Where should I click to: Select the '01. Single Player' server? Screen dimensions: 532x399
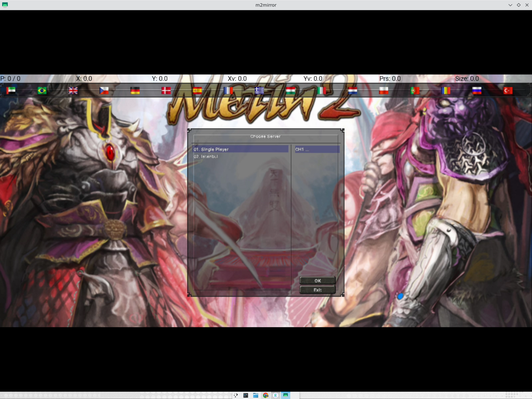pyautogui.click(x=241, y=149)
